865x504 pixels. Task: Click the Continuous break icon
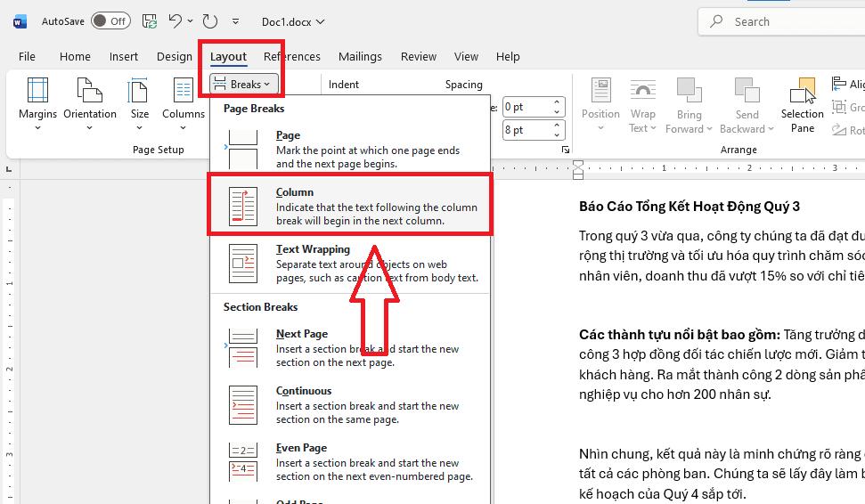tap(243, 405)
